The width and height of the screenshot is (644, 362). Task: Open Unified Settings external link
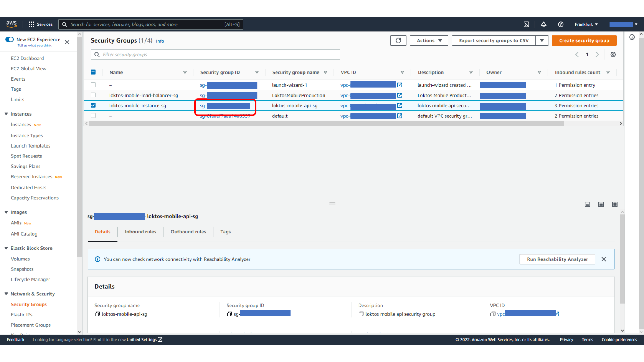tap(145, 340)
